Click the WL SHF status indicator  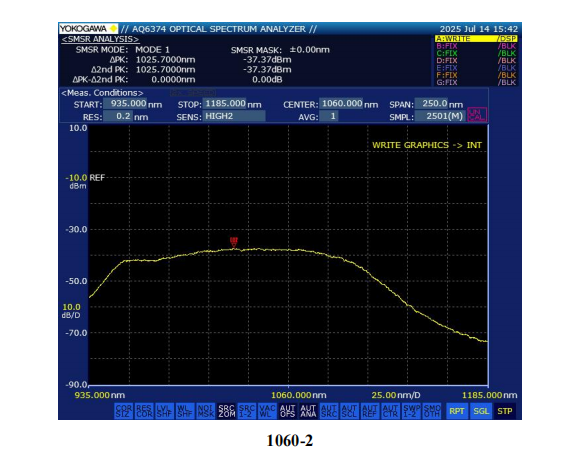(x=185, y=411)
